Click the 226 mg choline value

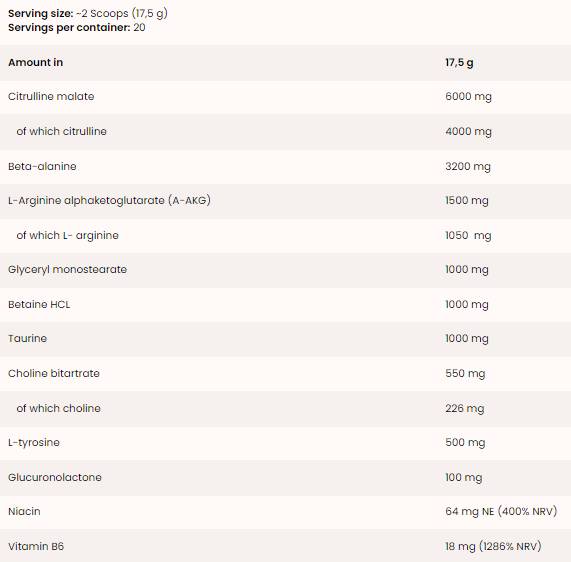point(465,408)
